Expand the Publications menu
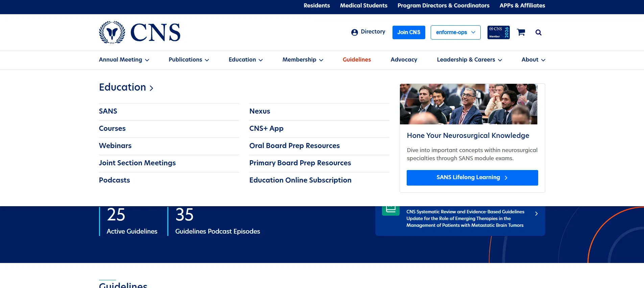Viewport: 644px width, 288px height. click(x=189, y=59)
